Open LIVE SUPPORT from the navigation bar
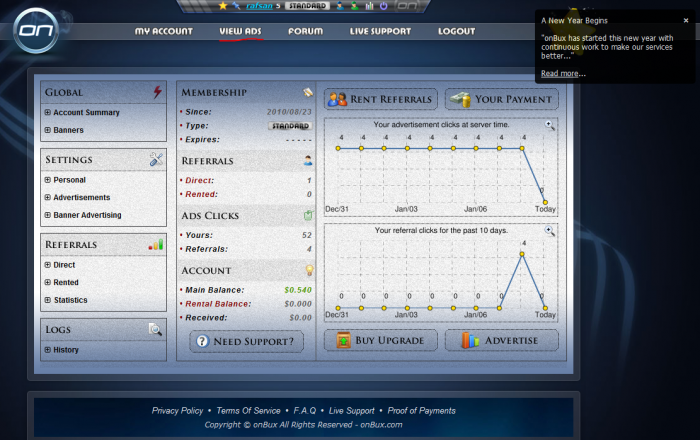 point(380,31)
